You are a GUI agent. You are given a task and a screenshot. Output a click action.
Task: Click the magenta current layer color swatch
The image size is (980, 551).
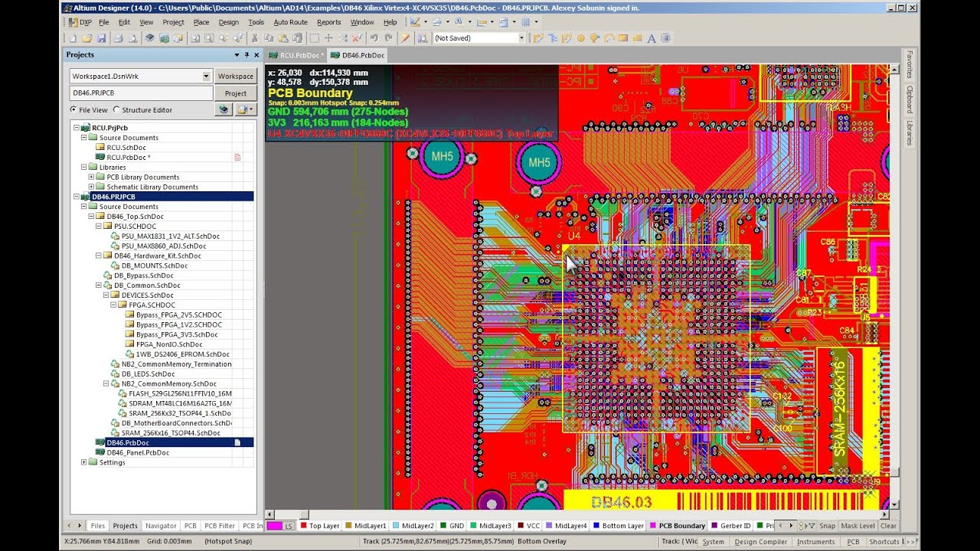274,526
